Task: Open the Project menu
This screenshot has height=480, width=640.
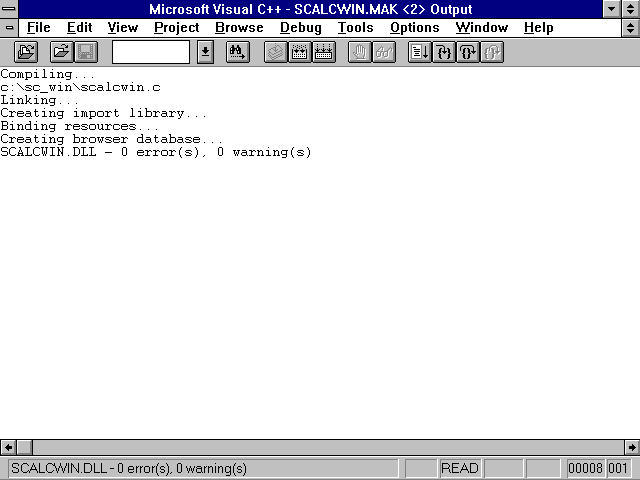Action: (176, 28)
